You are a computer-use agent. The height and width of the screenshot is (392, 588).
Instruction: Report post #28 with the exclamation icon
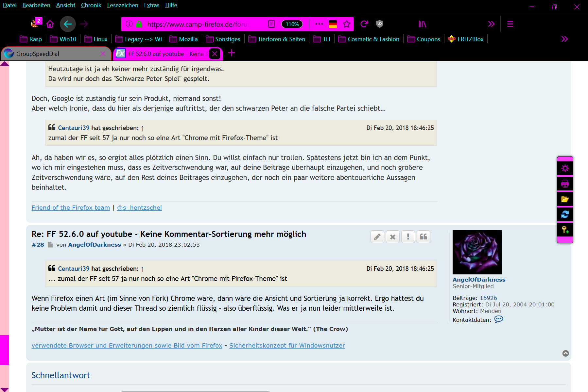click(x=408, y=237)
